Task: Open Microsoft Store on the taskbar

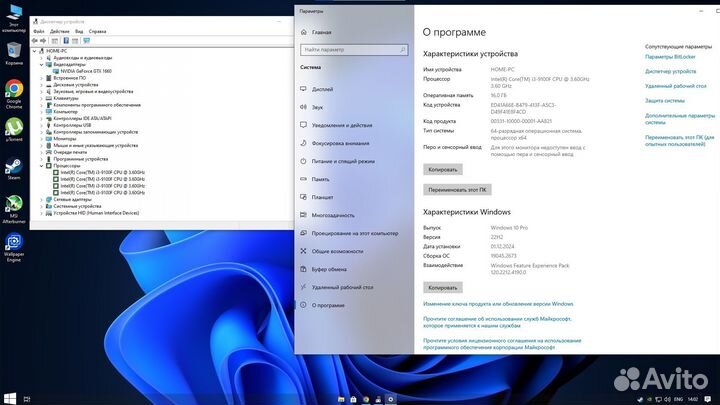Action: [353, 399]
